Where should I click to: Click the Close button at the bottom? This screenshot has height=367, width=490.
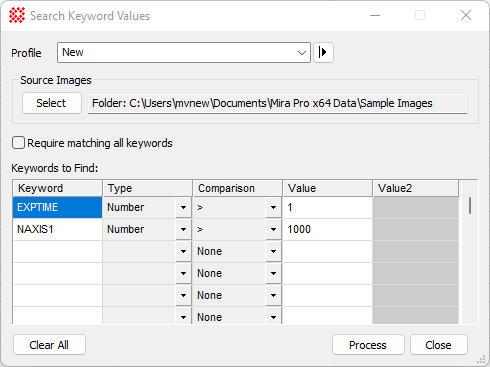coord(439,345)
